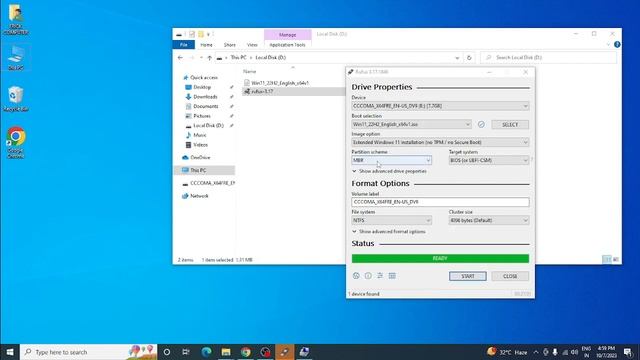Click the checksum icon beside Boot selection

[481, 124]
